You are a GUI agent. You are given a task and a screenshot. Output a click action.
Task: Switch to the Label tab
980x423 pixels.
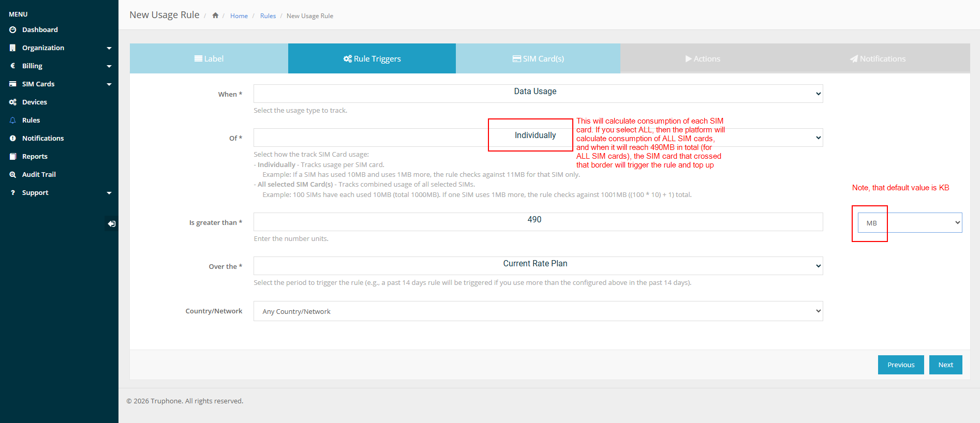coord(209,58)
